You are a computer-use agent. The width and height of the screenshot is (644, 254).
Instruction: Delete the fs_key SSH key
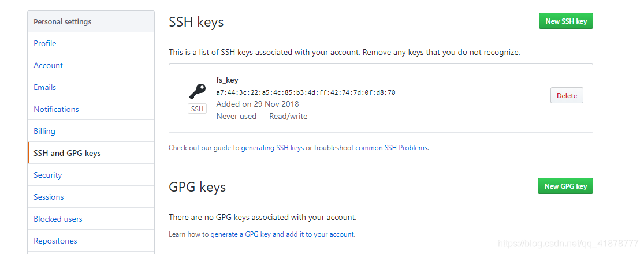pos(567,96)
